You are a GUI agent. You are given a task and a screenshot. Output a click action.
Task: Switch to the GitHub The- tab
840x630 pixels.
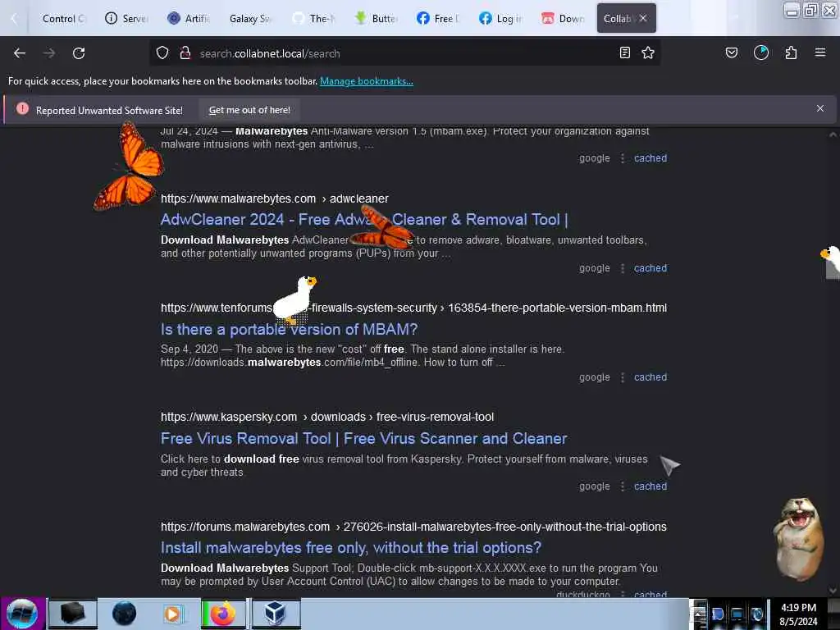pyautogui.click(x=313, y=19)
